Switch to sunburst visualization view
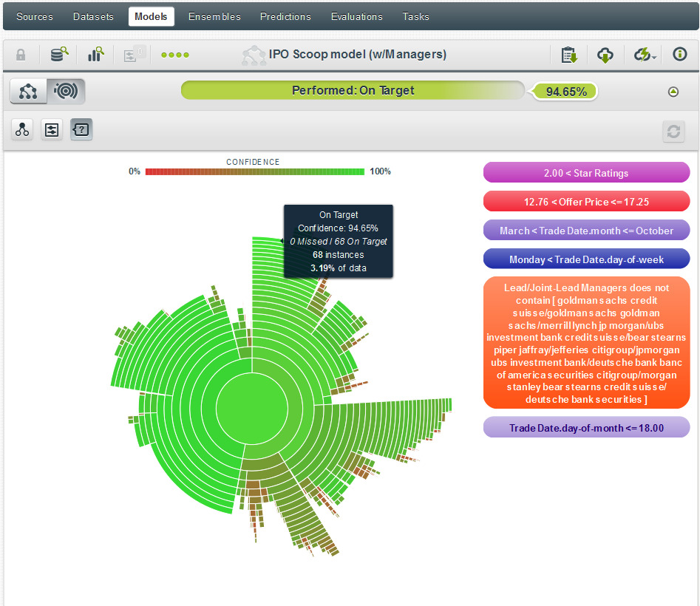 click(66, 92)
